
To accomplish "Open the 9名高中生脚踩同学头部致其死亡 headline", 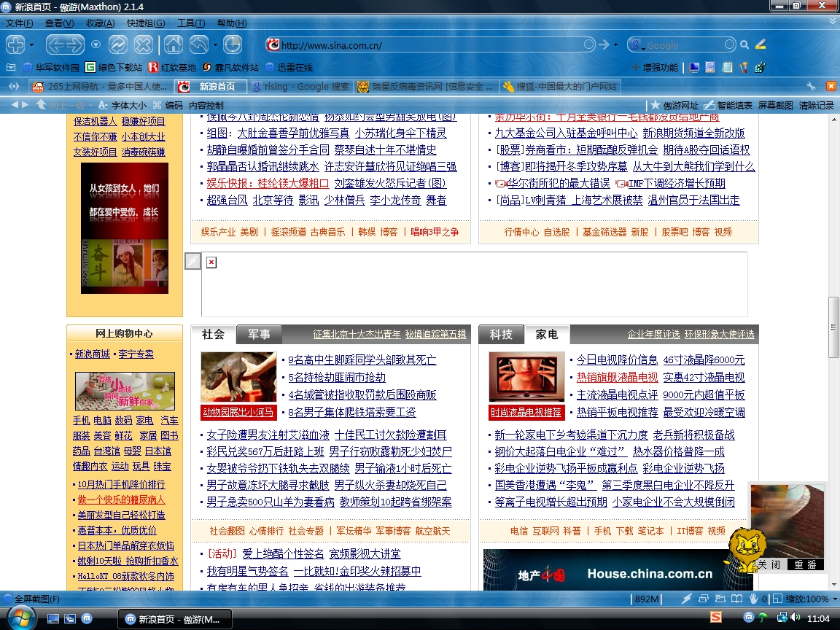I will 362,360.
